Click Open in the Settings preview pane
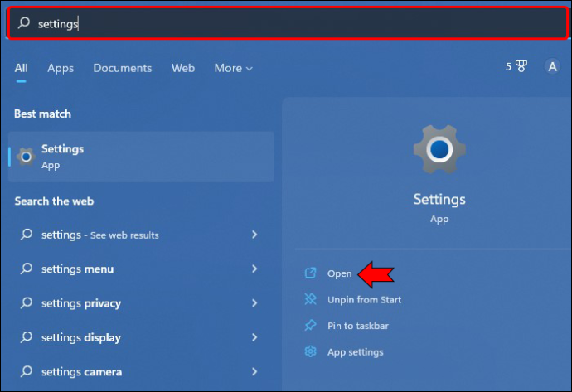Screen dimensions: 572x392 (340, 273)
